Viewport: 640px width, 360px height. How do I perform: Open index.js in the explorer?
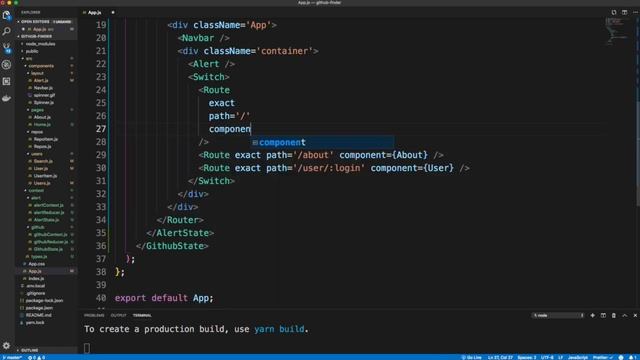(36, 278)
